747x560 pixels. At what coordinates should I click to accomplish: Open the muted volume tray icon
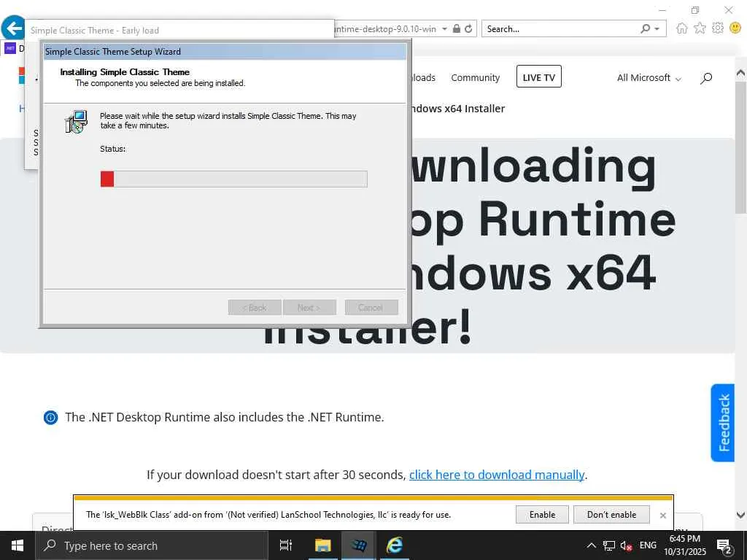pos(626,545)
